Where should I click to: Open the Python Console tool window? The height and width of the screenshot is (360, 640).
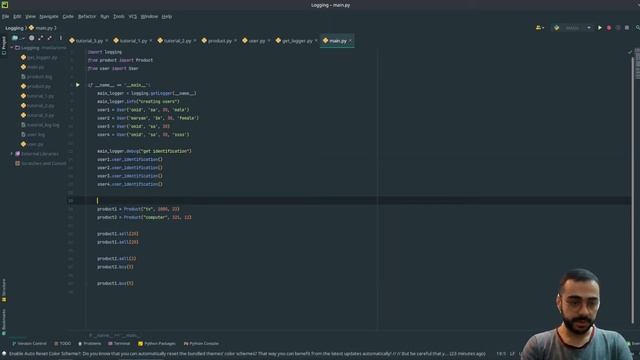201,344
